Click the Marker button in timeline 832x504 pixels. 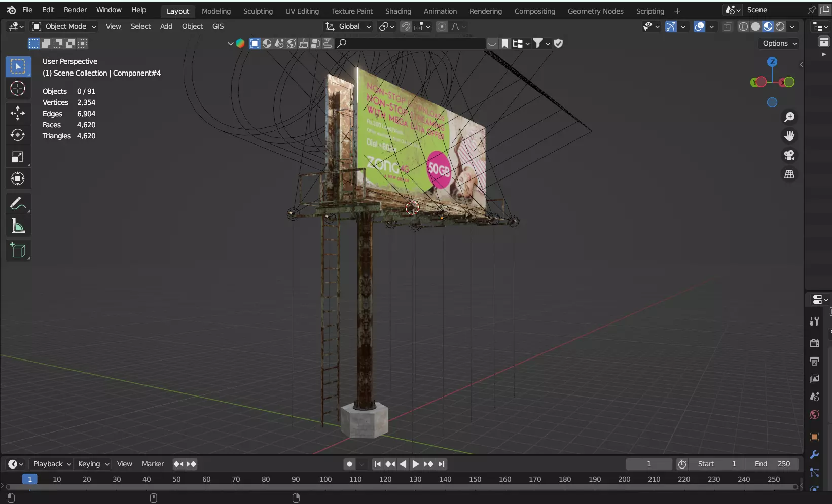pos(153,464)
